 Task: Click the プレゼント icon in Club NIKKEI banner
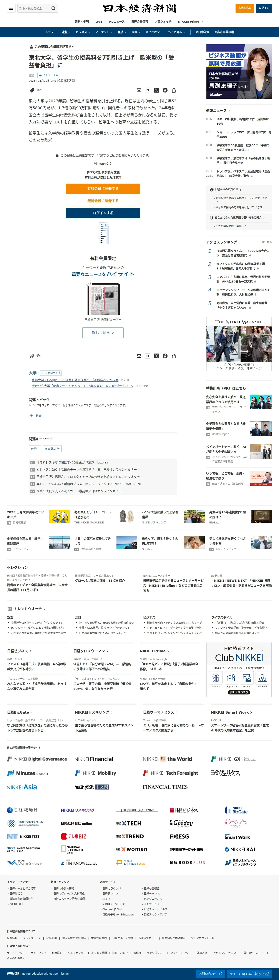[x=216, y=678]
